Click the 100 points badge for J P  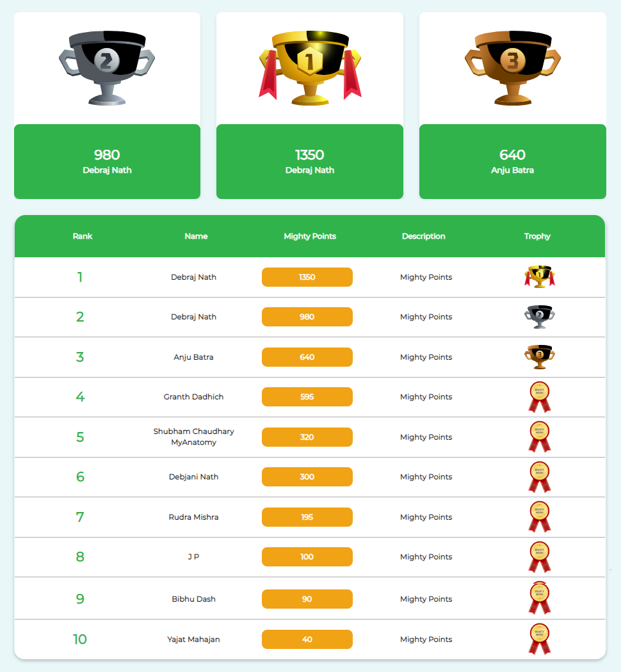pos(307,557)
